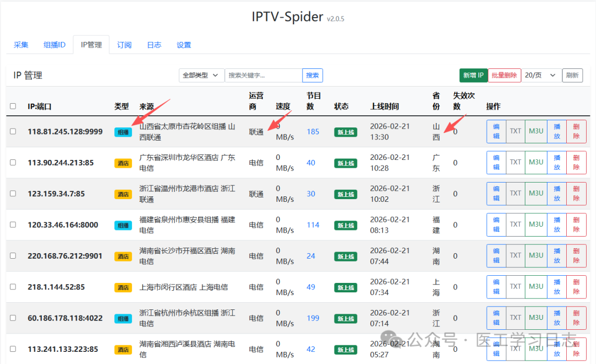This screenshot has width=596, height=364.
Task: Expand the 20/页 page size dropdown
Action: (x=540, y=76)
